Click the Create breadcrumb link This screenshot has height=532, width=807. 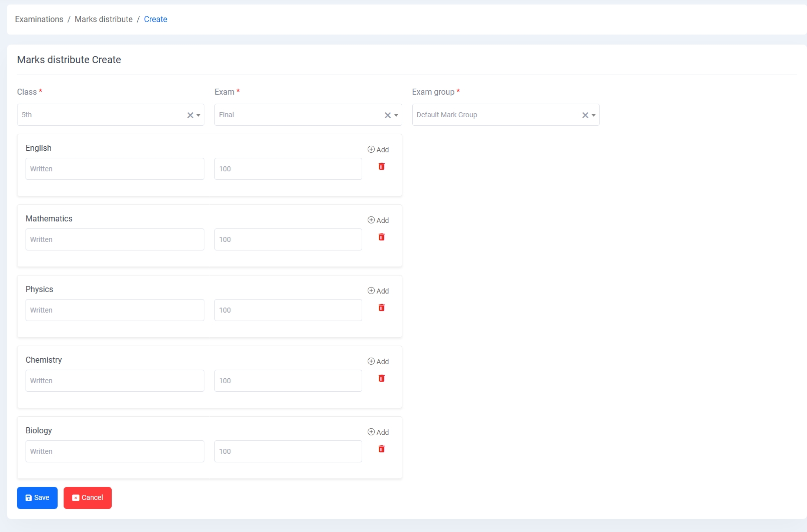pos(155,19)
